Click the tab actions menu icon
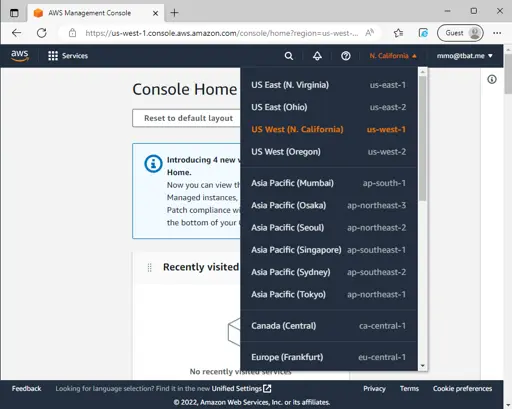This screenshot has height=409, width=512. (14, 13)
